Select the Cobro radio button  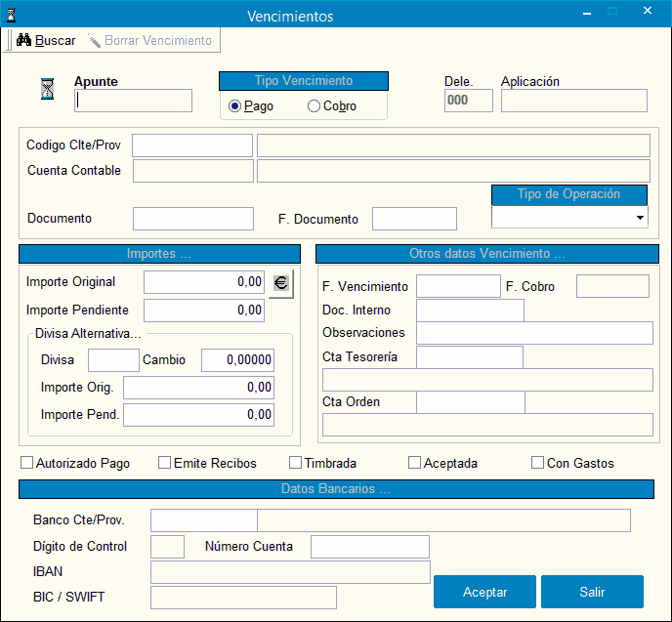click(314, 106)
